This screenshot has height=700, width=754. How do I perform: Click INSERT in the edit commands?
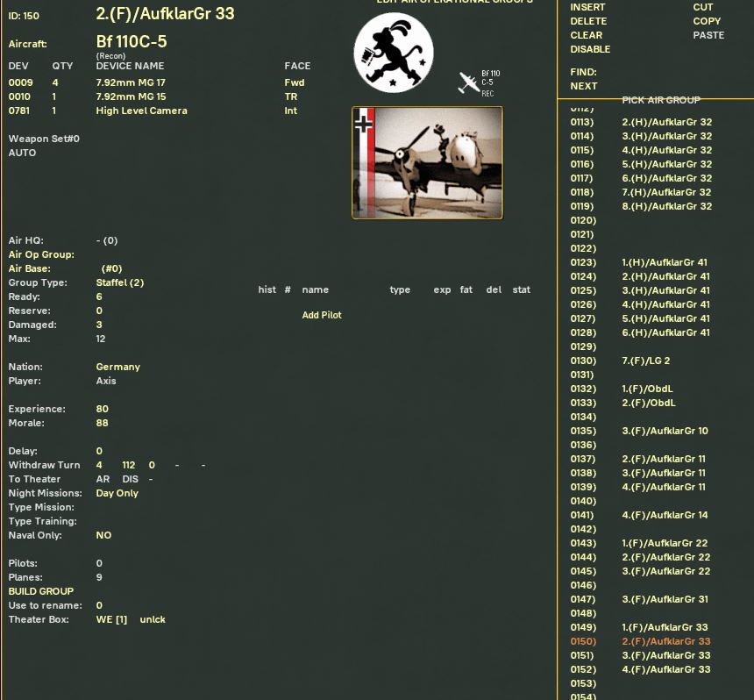[x=587, y=7]
